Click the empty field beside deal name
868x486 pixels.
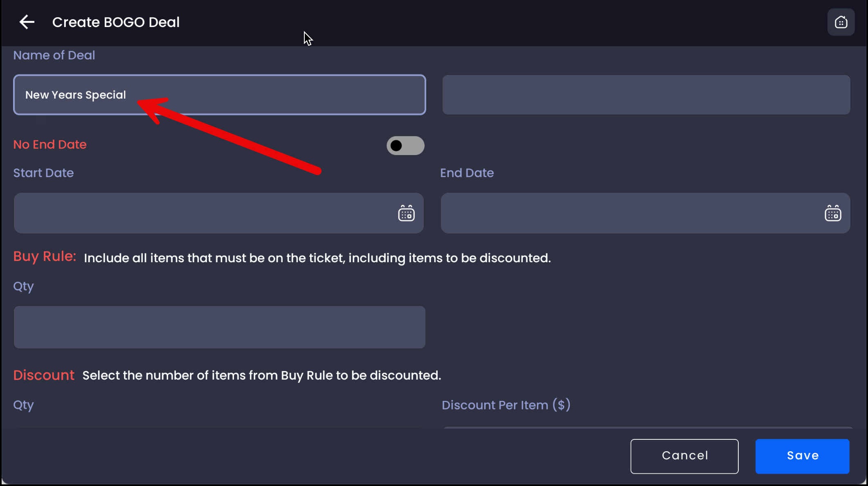646,95
